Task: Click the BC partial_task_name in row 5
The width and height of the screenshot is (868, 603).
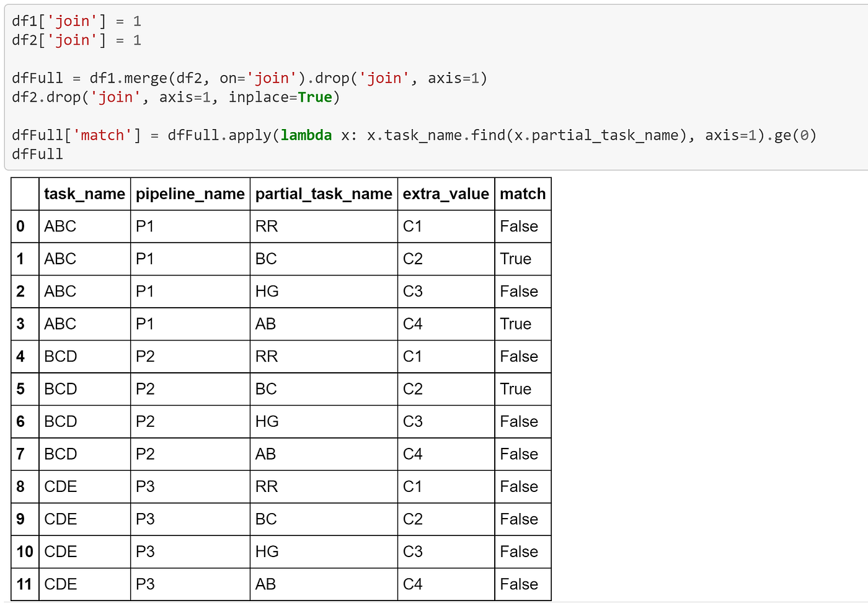Action: click(266, 389)
